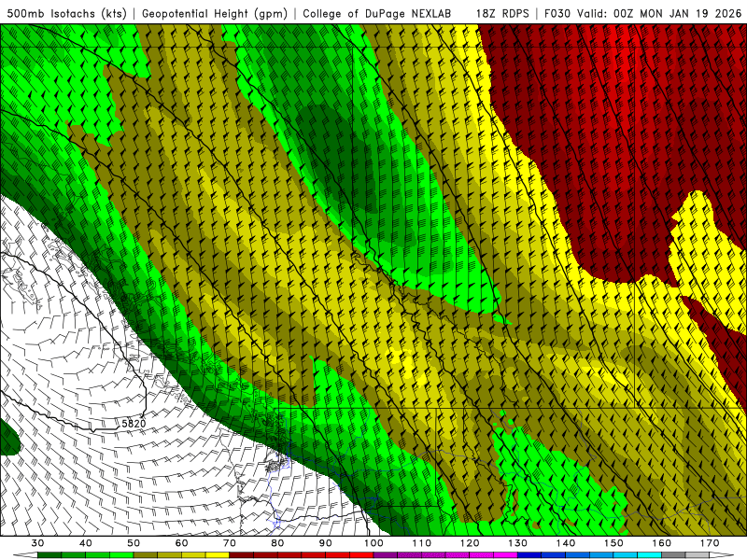Image resolution: width=747 pixels, height=560 pixels.
Task: Select the cyan 155-160 kt legend swatch
Action: (650, 555)
